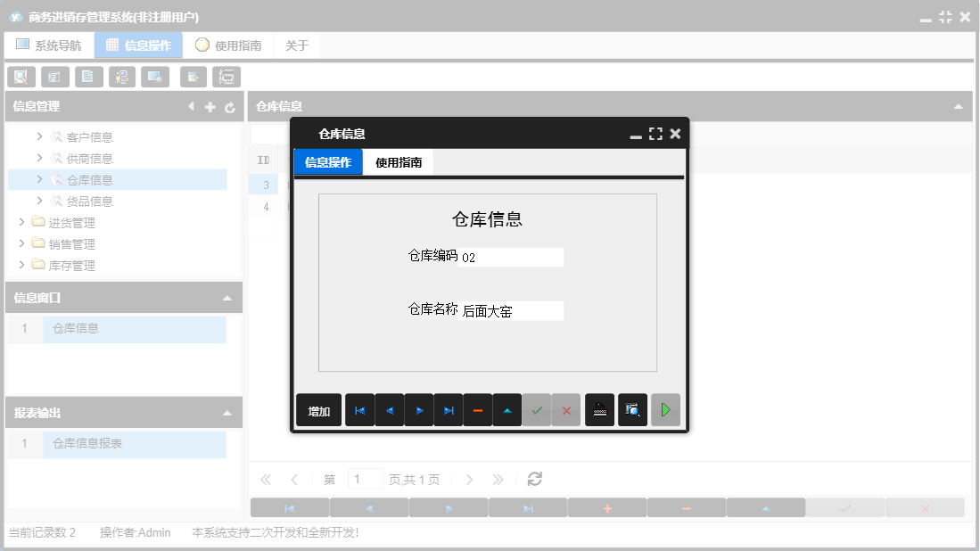Click the print icon in the 仓库信息 dialog
Image resolution: width=980 pixels, height=551 pixels.
point(599,410)
